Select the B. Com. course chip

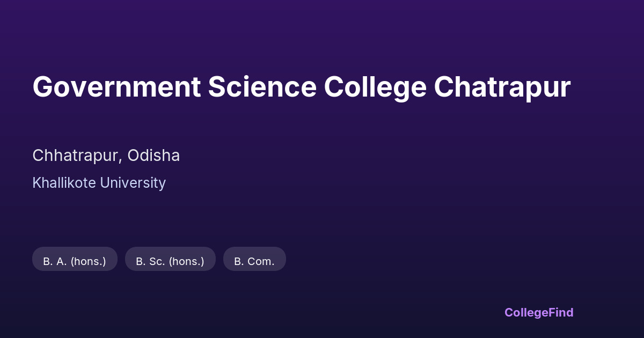click(x=254, y=261)
